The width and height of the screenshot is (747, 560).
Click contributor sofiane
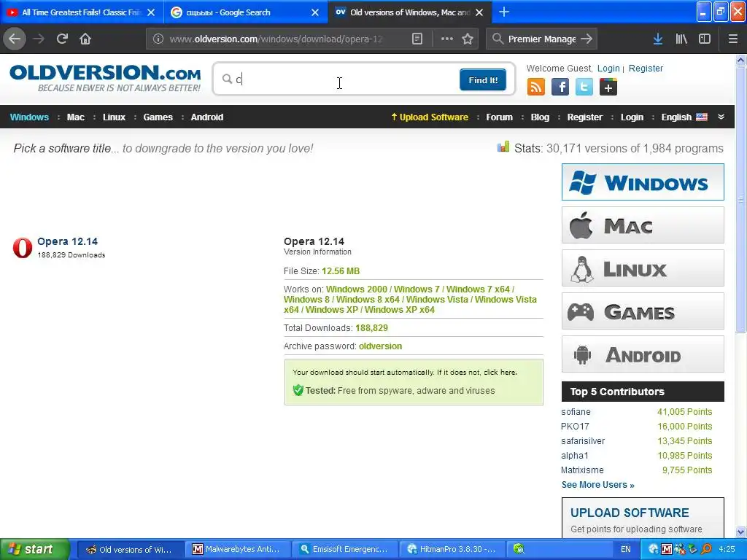pyautogui.click(x=576, y=412)
